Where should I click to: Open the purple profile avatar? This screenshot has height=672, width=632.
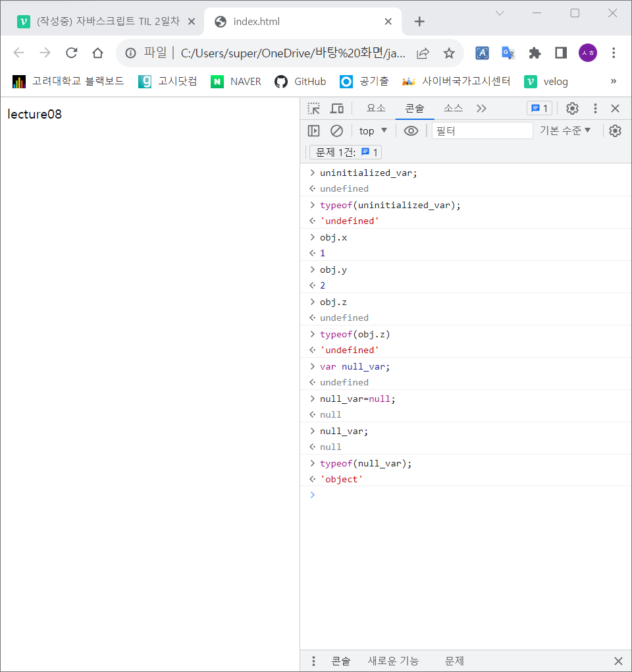pos(588,53)
